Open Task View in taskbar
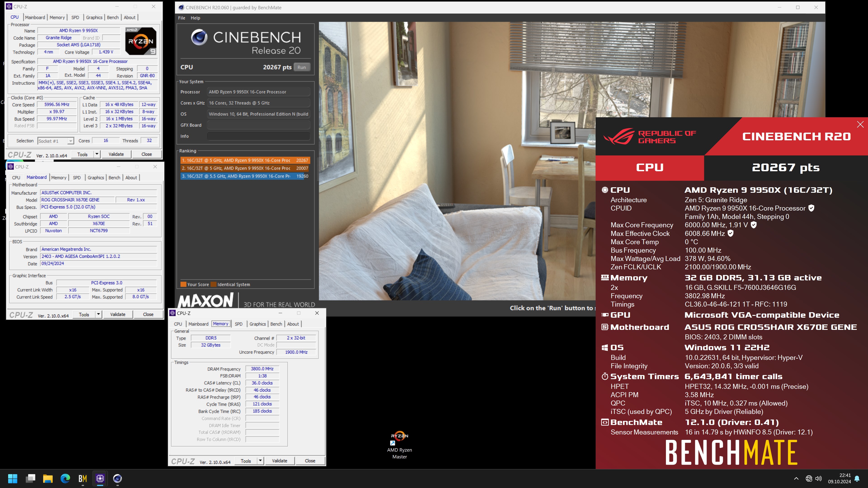This screenshot has width=868, height=488. [x=30, y=478]
